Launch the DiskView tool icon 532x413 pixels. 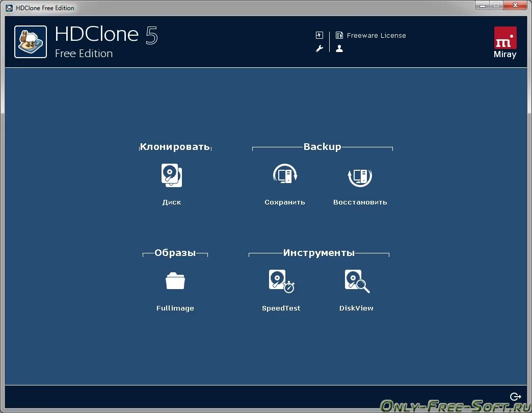click(x=357, y=281)
